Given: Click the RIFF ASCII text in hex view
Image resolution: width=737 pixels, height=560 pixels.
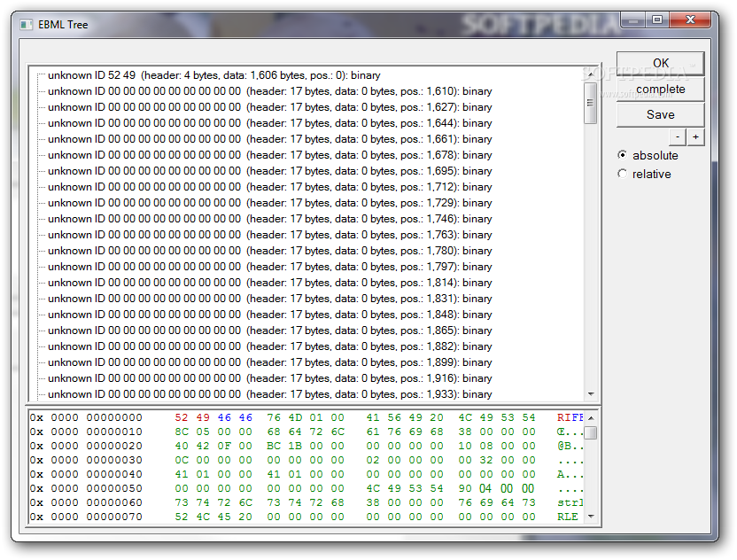Looking at the screenshot, I should pyautogui.click(x=570, y=417).
